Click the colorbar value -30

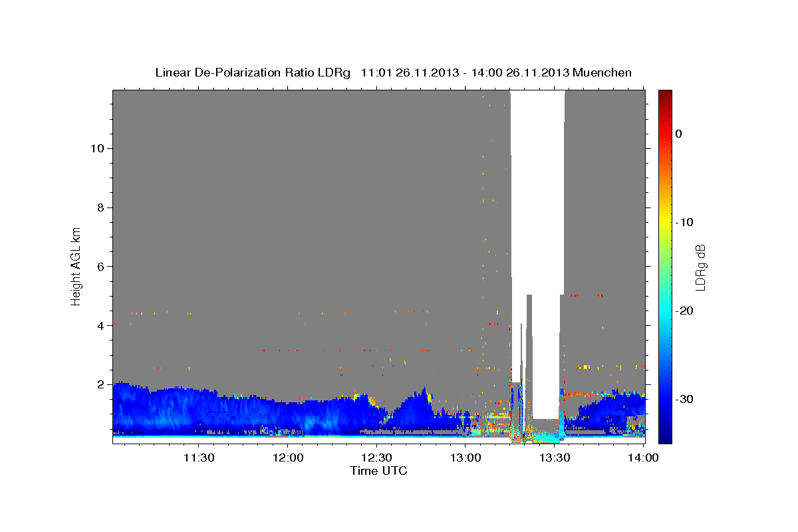[x=684, y=399]
